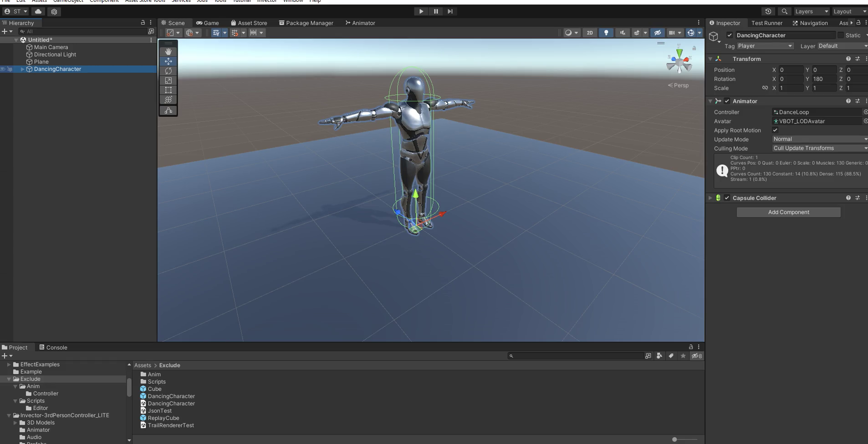Toggle the Static checkbox
This screenshot has width=868, height=444.
click(841, 35)
